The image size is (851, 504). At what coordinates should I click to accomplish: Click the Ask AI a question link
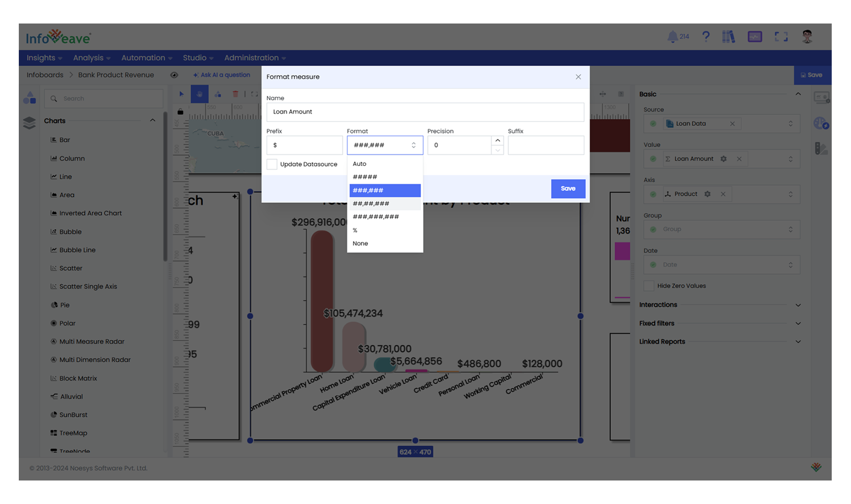pyautogui.click(x=221, y=75)
